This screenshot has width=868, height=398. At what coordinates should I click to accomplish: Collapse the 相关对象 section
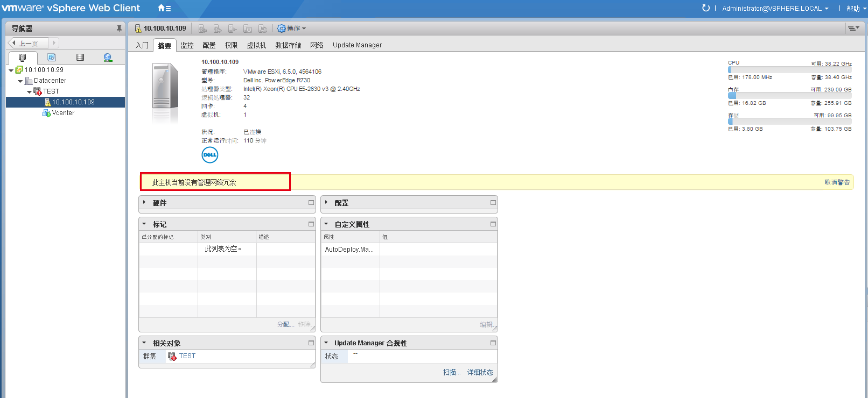point(144,343)
